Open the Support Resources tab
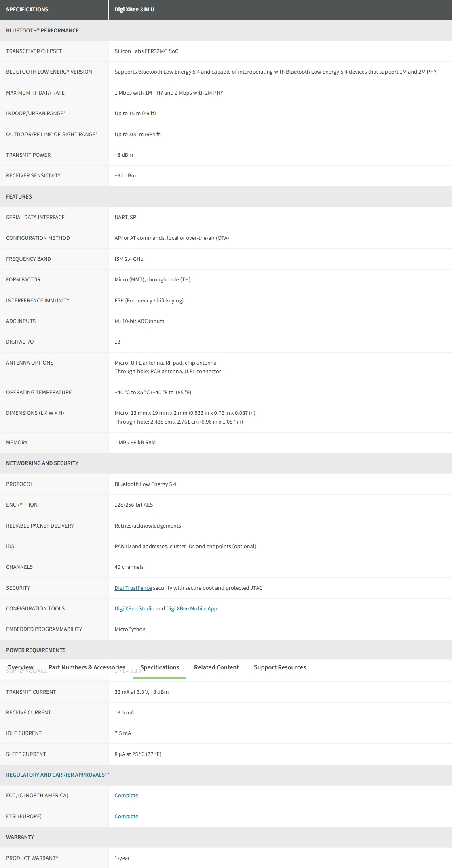The image size is (452, 868). (x=280, y=667)
